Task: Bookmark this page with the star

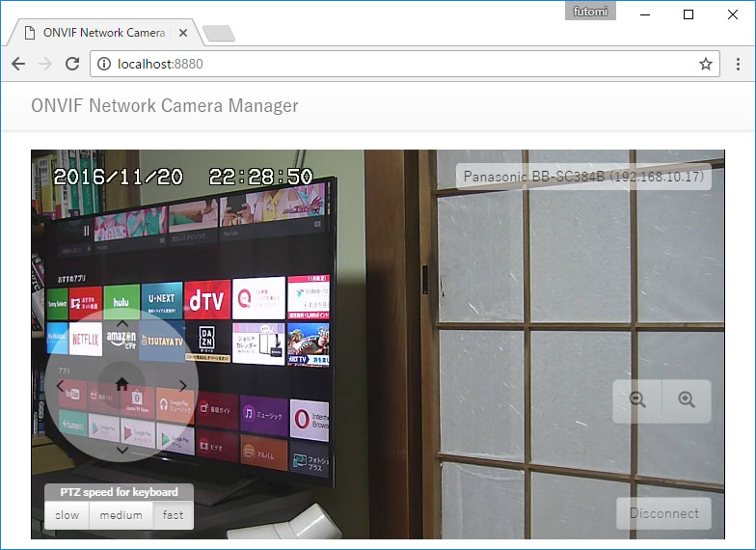Action: (706, 64)
